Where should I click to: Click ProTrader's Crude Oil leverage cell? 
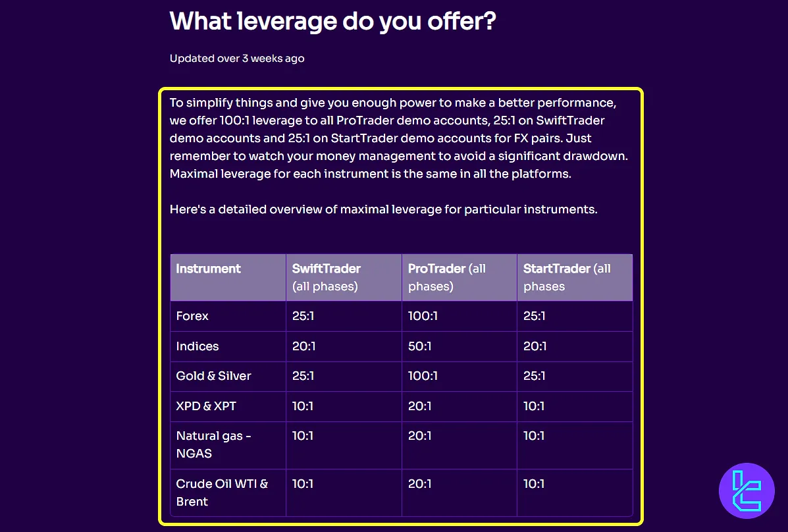420,484
